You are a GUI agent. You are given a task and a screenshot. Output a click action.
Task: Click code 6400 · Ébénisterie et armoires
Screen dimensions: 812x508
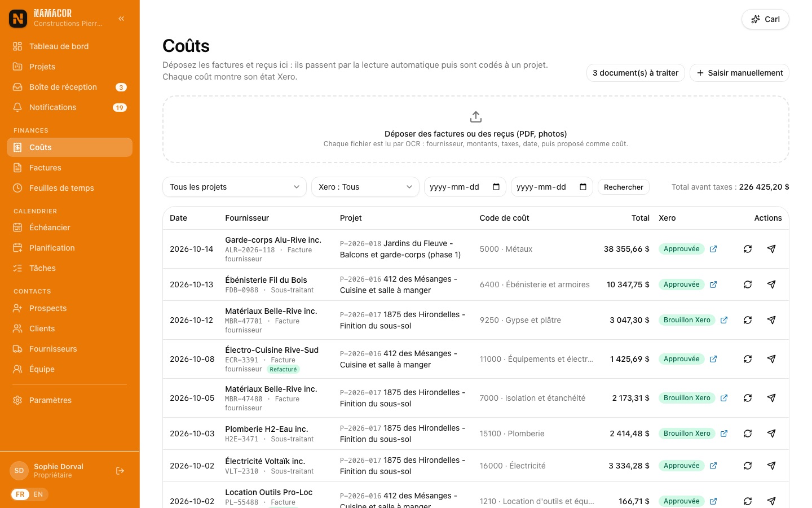(x=535, y=284)
